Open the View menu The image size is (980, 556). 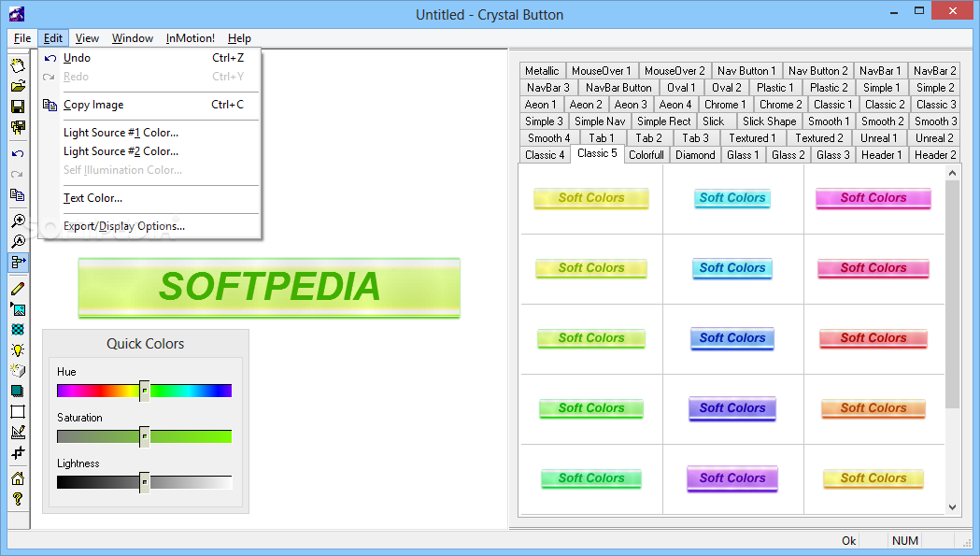[87, 38]
